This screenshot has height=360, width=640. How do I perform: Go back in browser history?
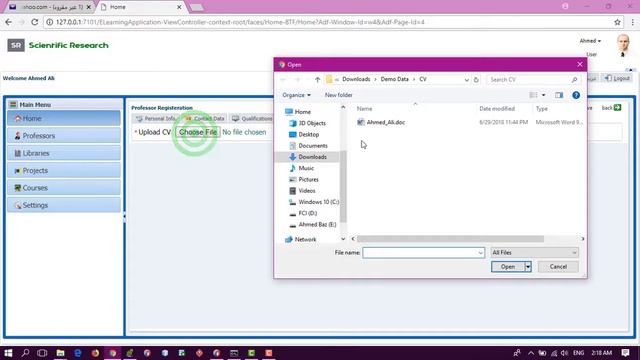coord(9,22)
